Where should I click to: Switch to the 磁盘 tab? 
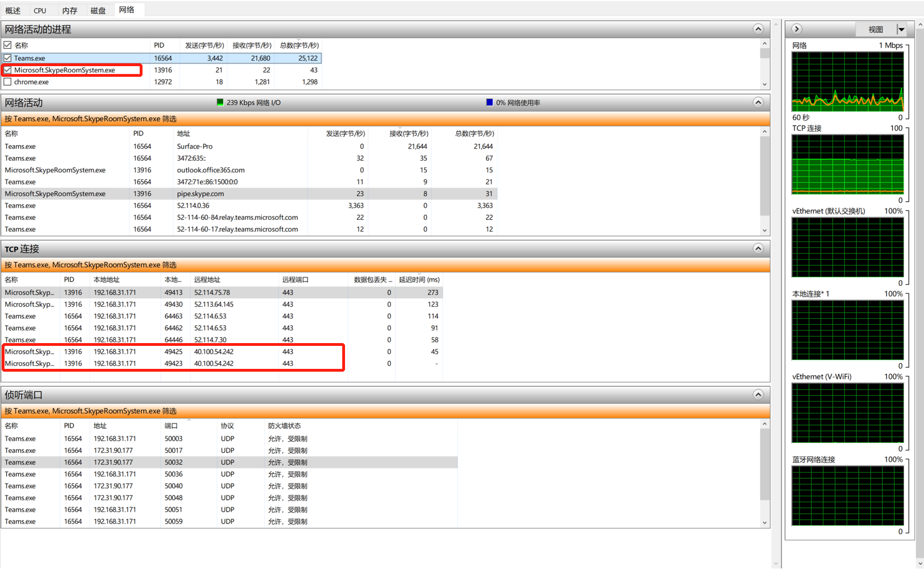point(98,10)
